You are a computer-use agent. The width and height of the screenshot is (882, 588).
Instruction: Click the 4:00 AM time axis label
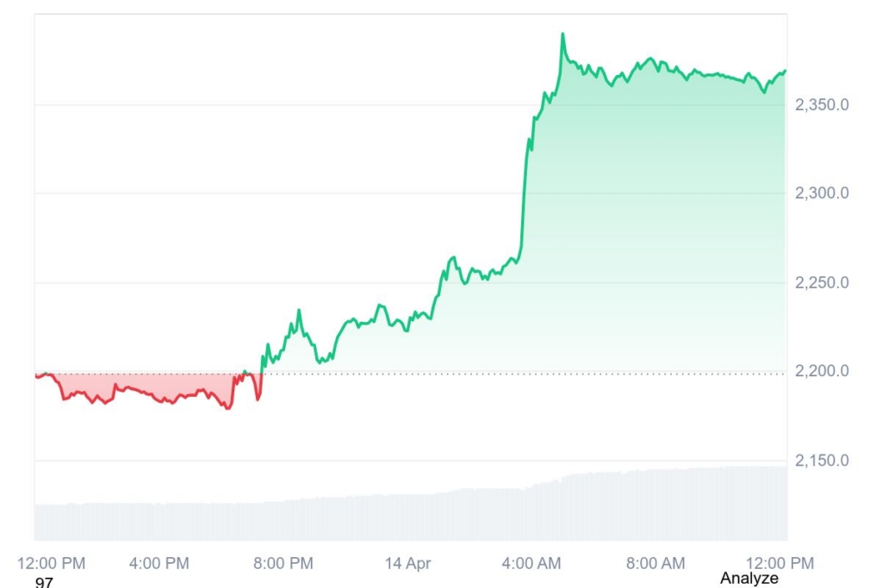tap(531, 564)
